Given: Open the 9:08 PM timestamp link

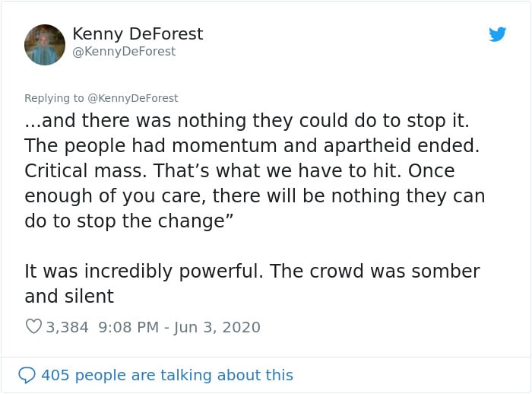Looking at the screenshot, I should point(128,327).
